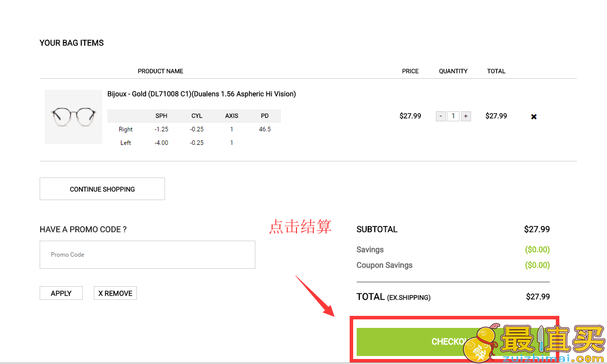This screenshot has height=364, width=607.
Task: Click the PRODUCT NAME column header
Action: (161, 71)
